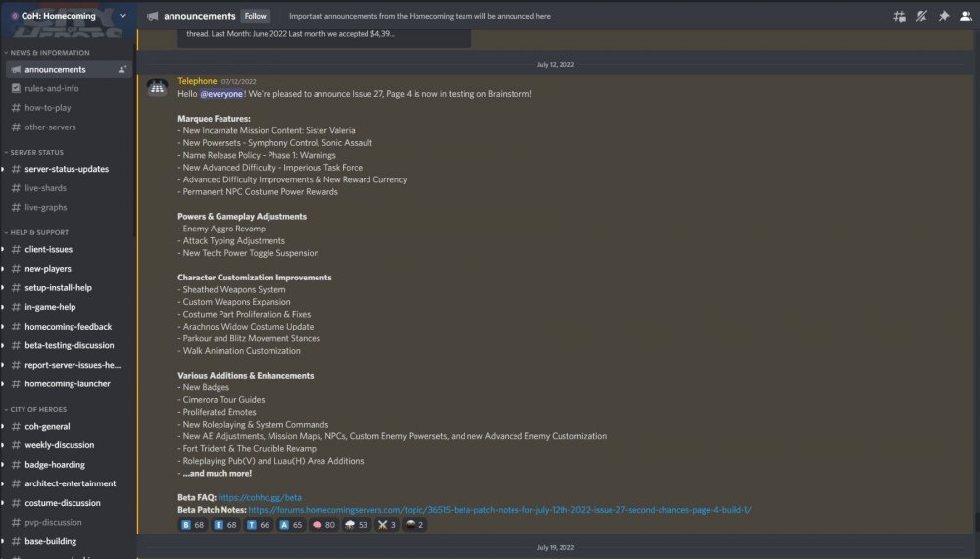Image resolution: width=980 pixels, height=559 pixels.
Task: Toggle the T letter reaction with 66
Action: (259, 525)
